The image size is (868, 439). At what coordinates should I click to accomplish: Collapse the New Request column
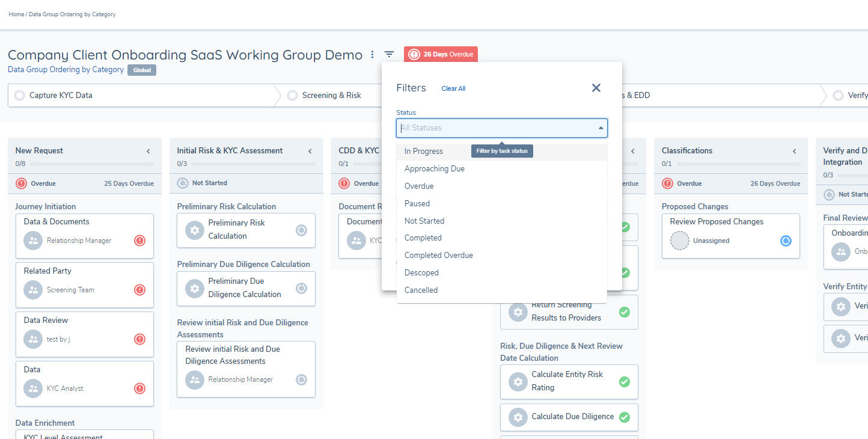(x=148, y=151)
